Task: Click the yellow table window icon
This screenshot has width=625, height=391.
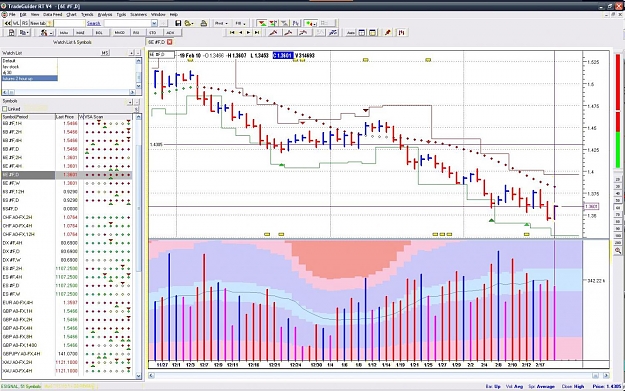Action: (x=373, y=33)
